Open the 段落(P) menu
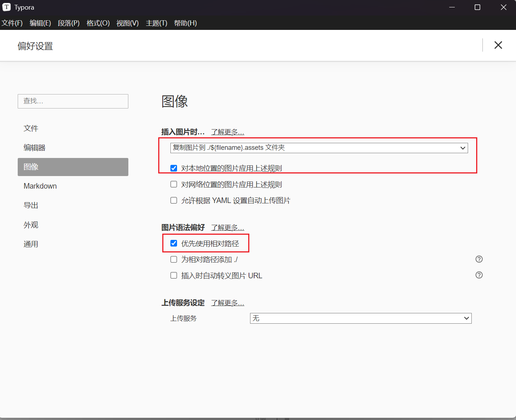 click(69, 23)
